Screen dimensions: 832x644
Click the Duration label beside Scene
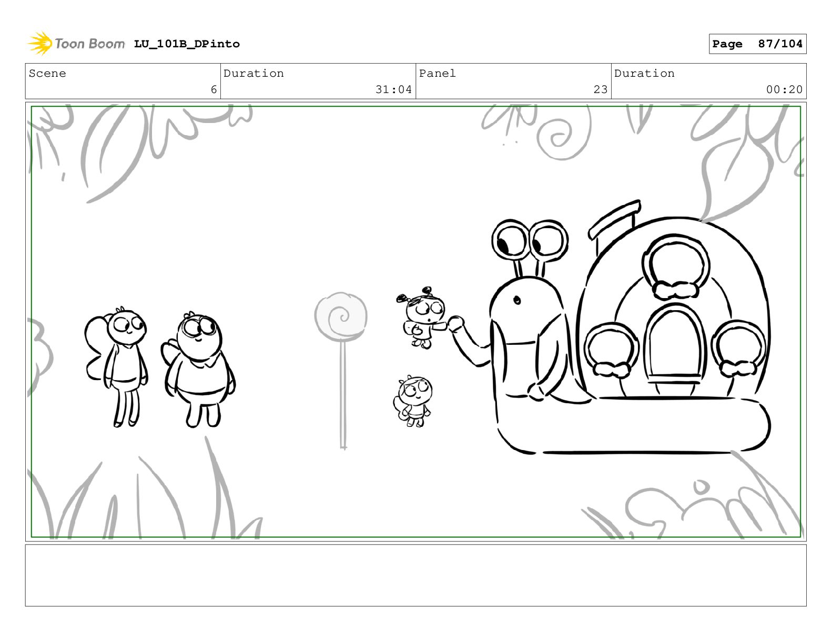[253, 74]
